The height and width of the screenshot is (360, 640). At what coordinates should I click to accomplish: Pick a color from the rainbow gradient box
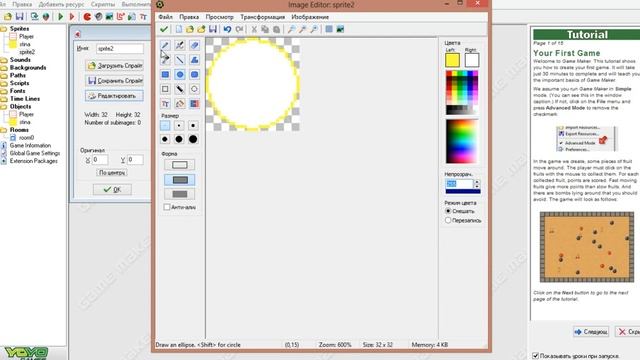tap(462, 141)
